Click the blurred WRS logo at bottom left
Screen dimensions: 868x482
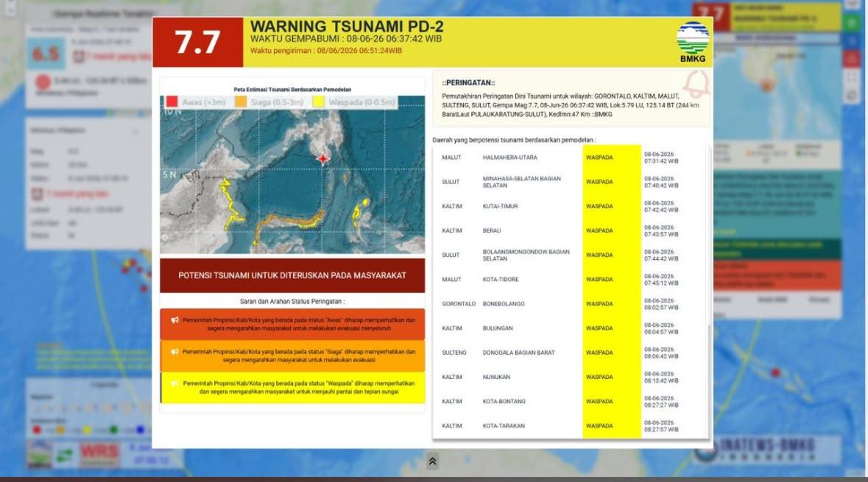coord(99,453)
